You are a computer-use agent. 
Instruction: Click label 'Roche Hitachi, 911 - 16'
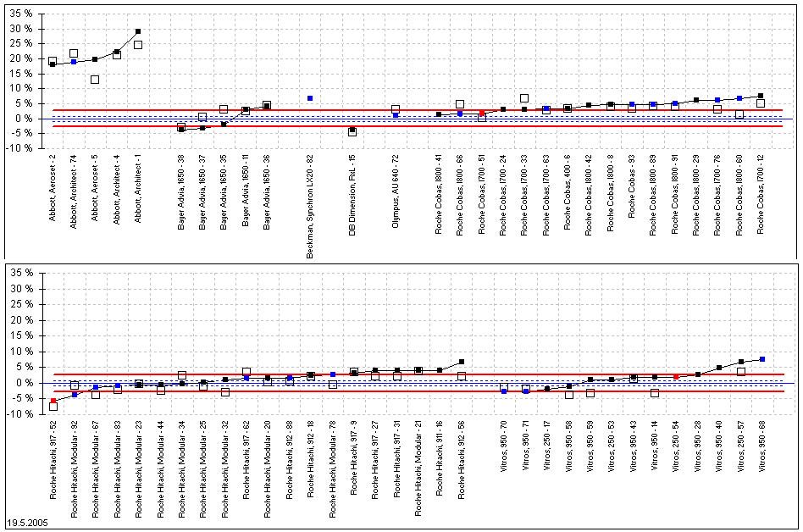point(440,457)
